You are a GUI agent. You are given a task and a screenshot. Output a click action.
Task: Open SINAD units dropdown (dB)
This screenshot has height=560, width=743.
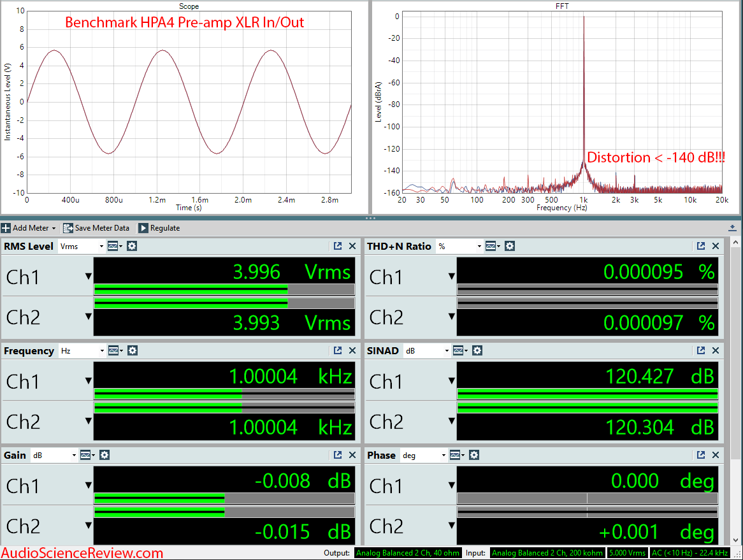coord(427,350)
